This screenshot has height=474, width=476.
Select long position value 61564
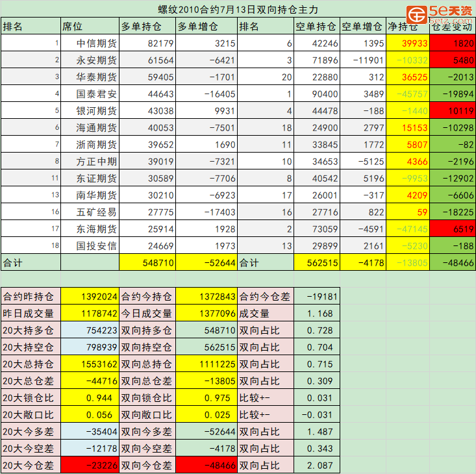click(x=147, y=60)
